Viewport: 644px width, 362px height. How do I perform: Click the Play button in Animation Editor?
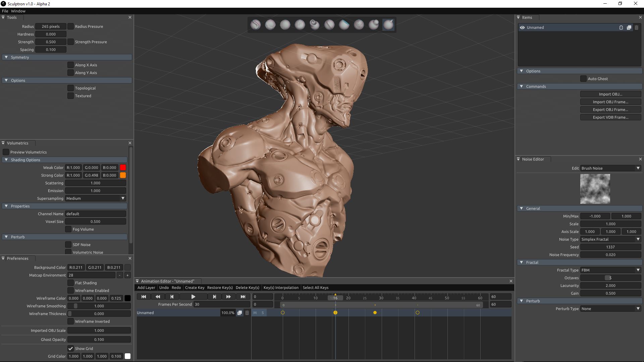click(193, 297)
